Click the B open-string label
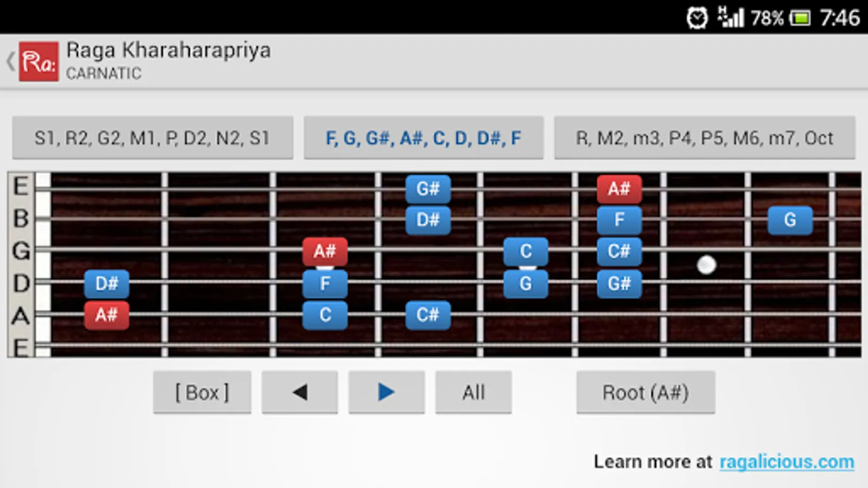868x488 pixels. [21, 219]
